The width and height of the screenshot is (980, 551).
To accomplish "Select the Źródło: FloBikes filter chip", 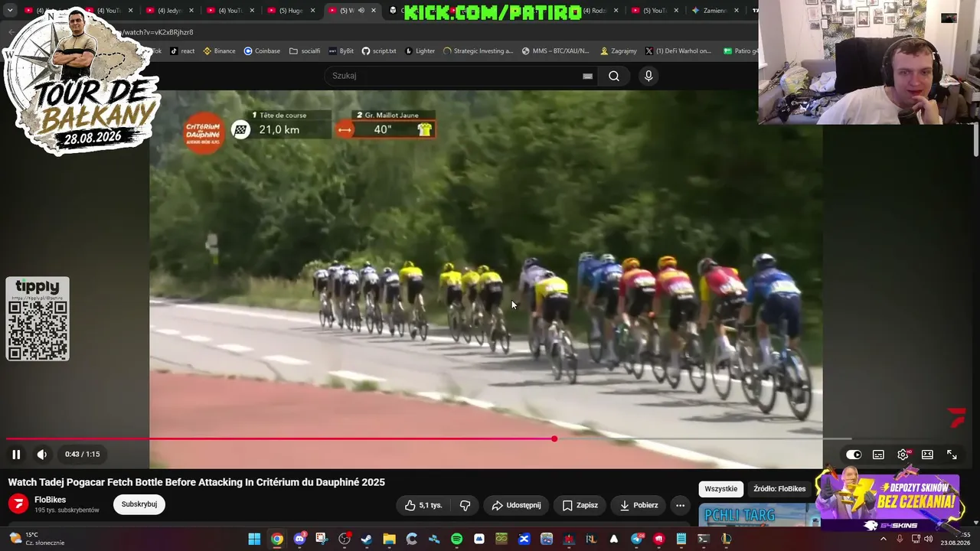I will click(x=779, y=489).
